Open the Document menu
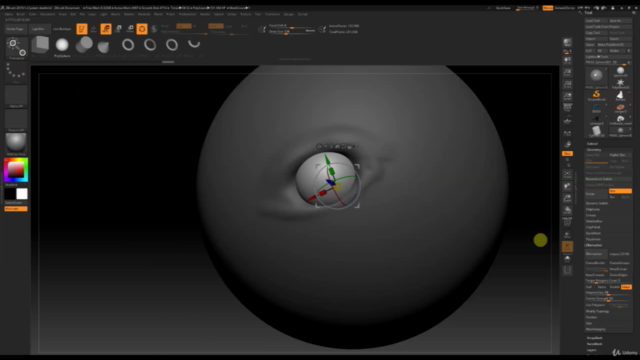The height and width of the screenshot is (360, 640). point(47,14)
